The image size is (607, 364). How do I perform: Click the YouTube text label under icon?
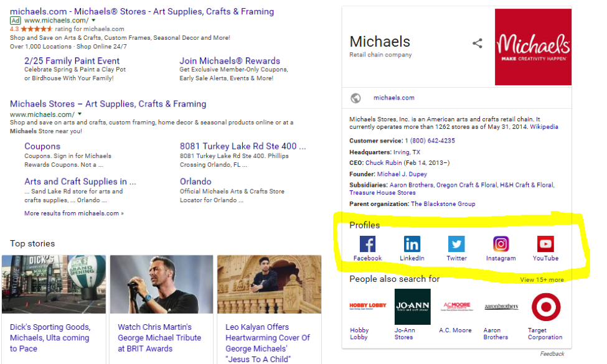pyautogui.click(x=545, y=258)
